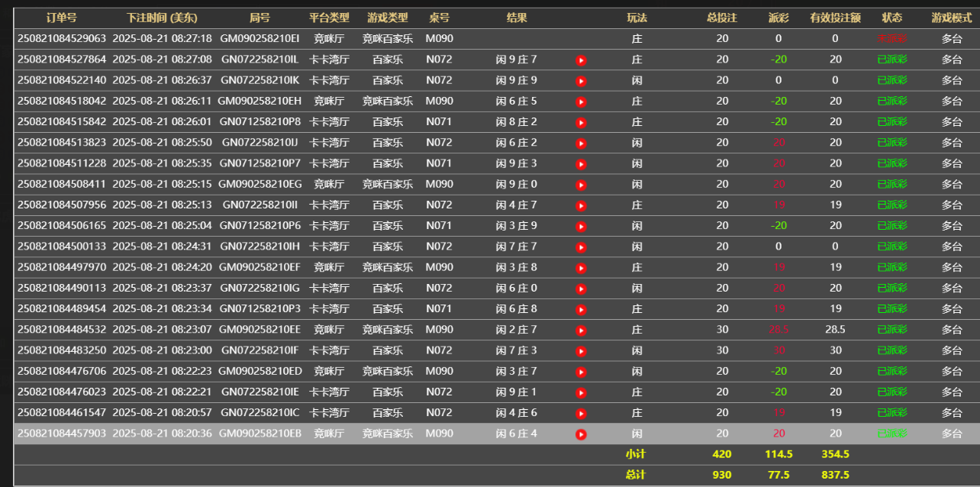Play replay for round GM090258210EF

[x=581, y=268]
